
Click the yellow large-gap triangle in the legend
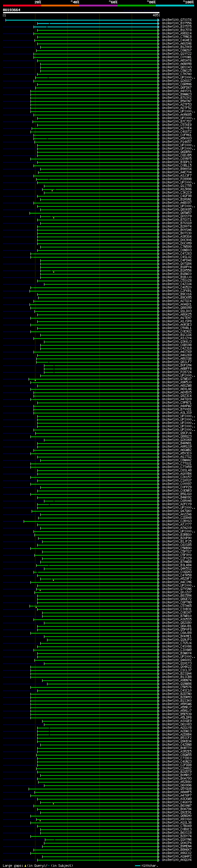click(x=25, y=866)
